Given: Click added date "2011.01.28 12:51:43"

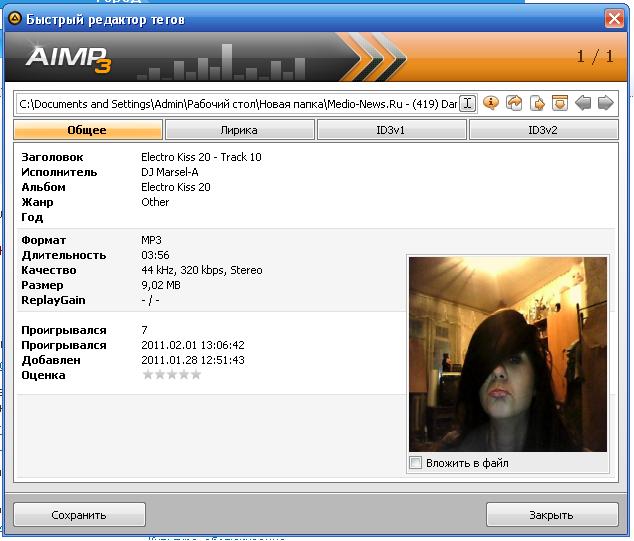Looking at the screenshot, I should tap(193, 360).
